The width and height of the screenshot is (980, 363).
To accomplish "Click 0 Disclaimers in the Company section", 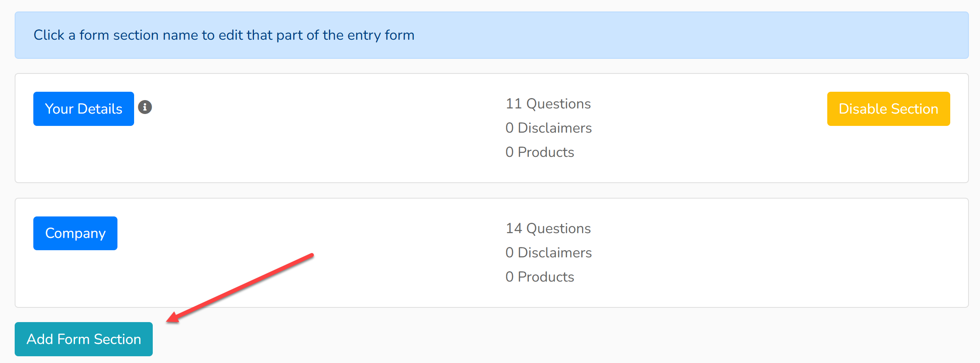I will point(548,253).
